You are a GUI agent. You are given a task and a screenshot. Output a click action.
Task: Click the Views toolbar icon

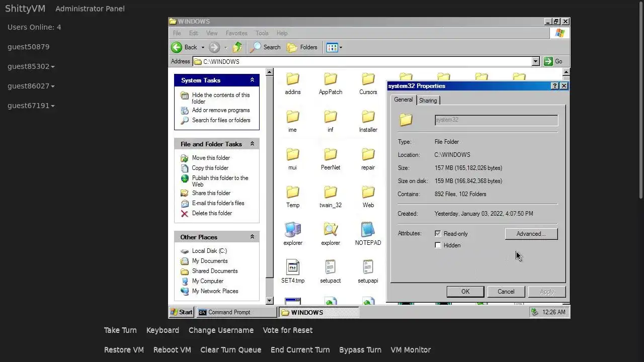(x=332, y=47)
